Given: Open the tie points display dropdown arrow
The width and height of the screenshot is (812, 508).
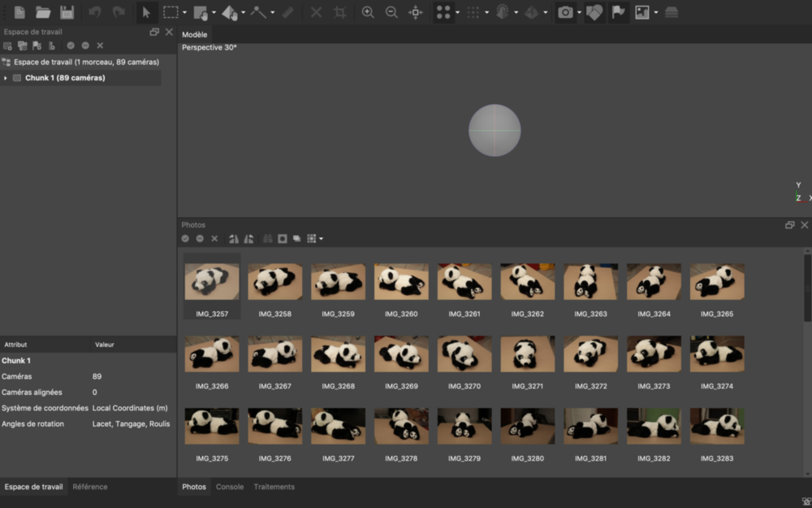Looking at the screenshot, I should pyautogui.click(x=457, y=12).
